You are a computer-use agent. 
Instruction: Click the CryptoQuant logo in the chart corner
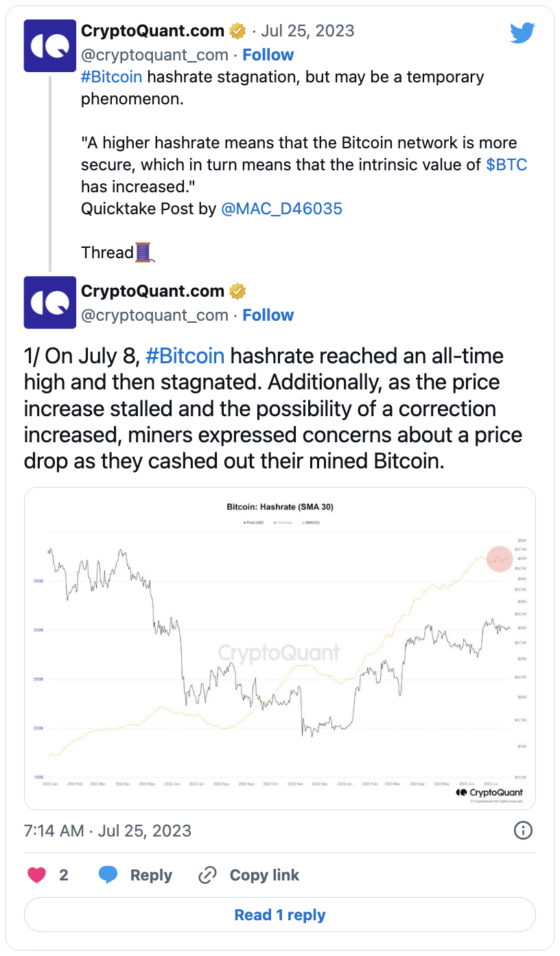pos(489,793)
